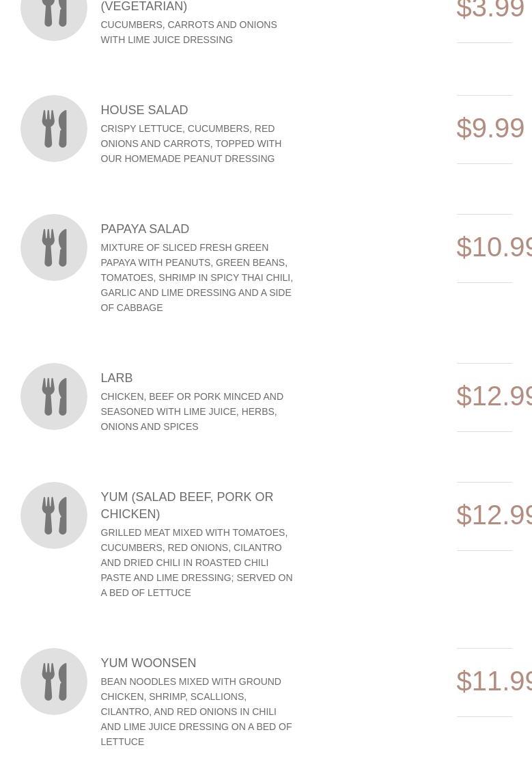The image size is (532, 769).
Task: Click the icon next to Yum salad beef item
Action: click(54, 515)
